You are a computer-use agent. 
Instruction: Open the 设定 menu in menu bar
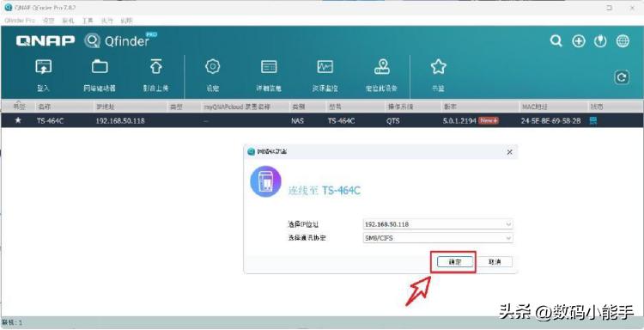point(48,20)
